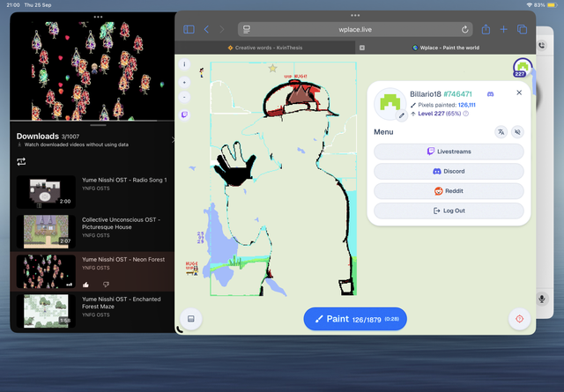Select the Wplace - Paint the world tab

point(446,48)
